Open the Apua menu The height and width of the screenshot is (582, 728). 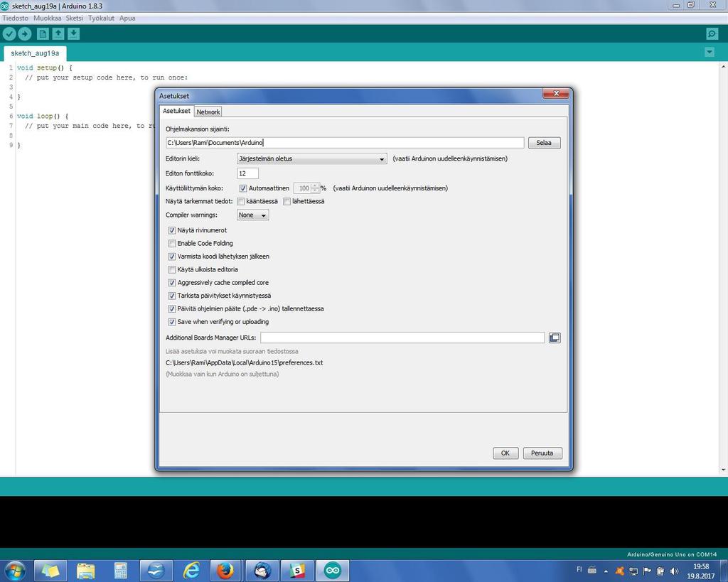click(127, 18)
